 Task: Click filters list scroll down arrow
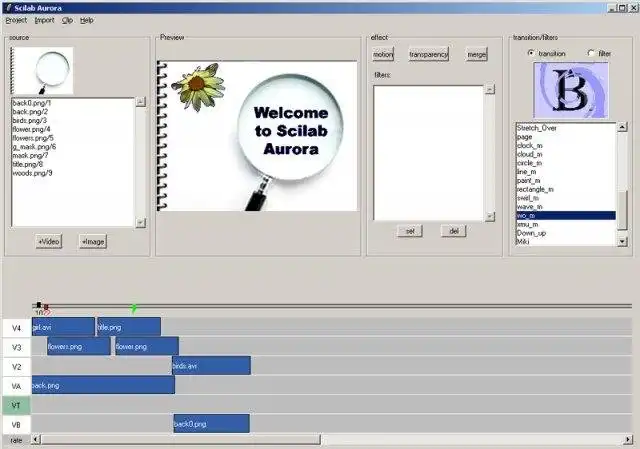point(490,216)
